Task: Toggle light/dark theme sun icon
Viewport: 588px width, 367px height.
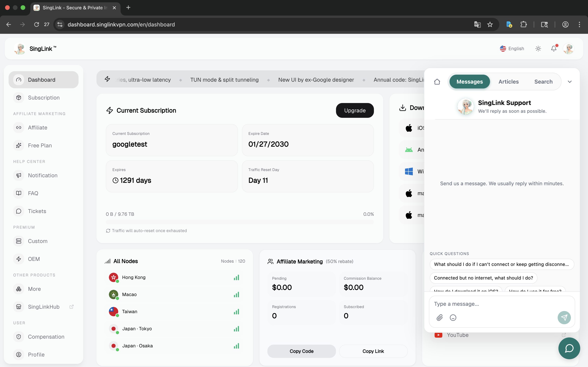Action: tap(538, 49)
